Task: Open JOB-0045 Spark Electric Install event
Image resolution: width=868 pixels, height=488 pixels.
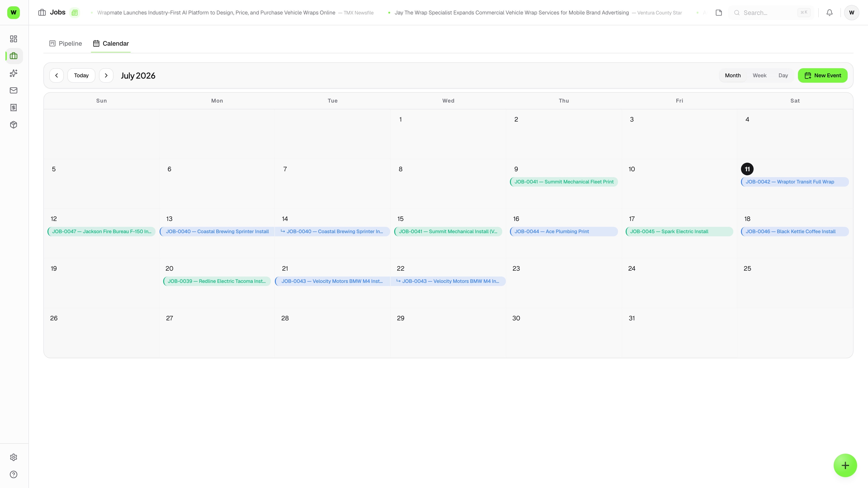Action: tap(679, 231)
